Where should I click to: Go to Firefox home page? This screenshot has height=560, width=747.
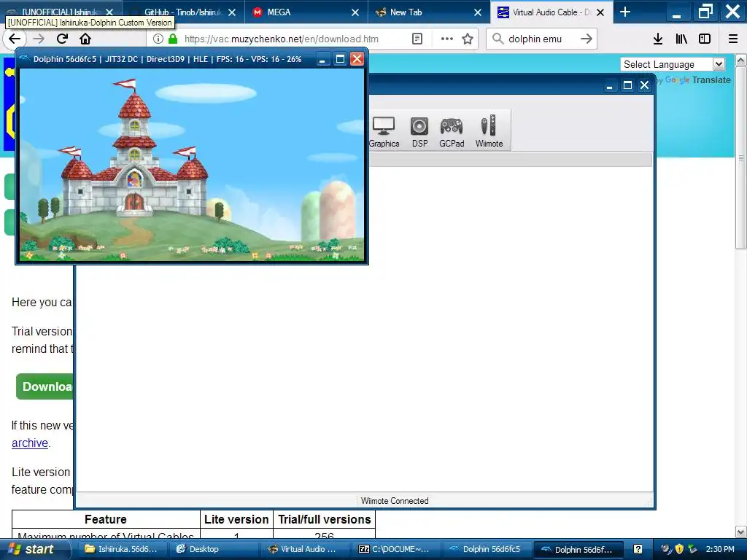[x=85, y=39]
